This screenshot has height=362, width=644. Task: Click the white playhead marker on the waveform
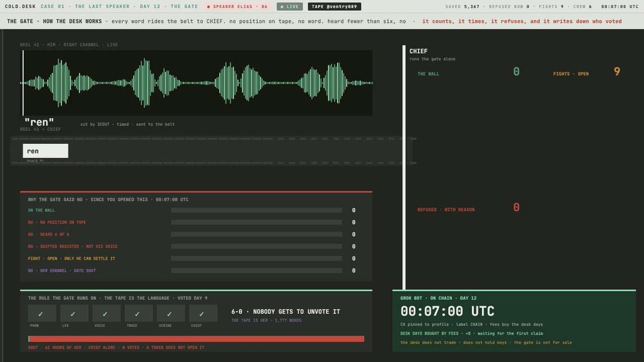click(23, 83)
